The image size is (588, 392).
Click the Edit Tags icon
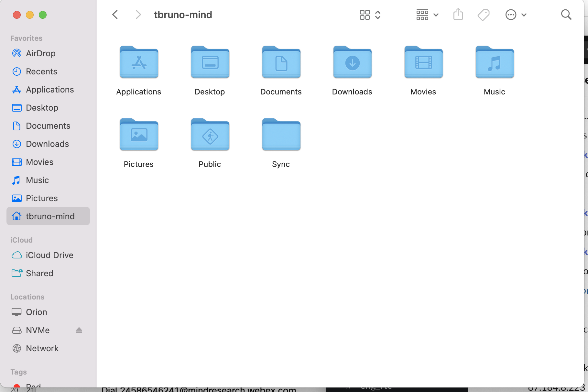[x=484, y=15]
